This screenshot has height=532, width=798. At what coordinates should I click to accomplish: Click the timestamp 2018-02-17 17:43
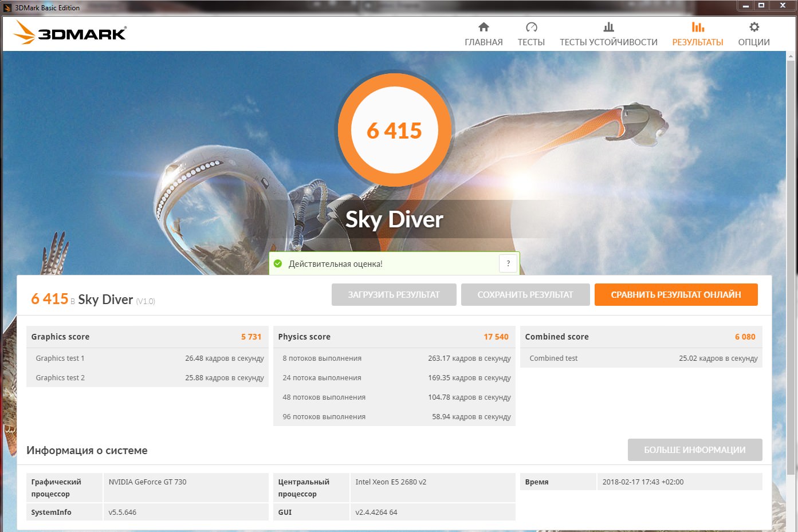(x=643, y=482)
